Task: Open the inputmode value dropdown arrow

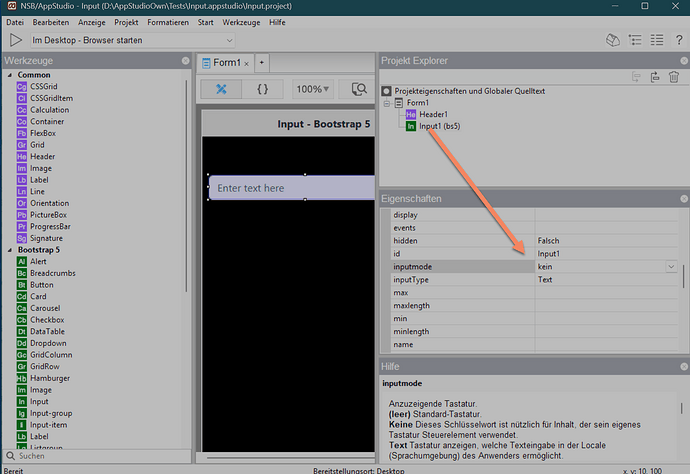Action: coord(671,267)
